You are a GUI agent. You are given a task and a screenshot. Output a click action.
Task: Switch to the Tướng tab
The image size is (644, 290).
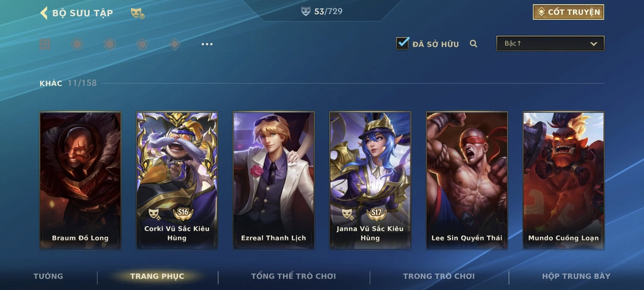tap(48, 276)
